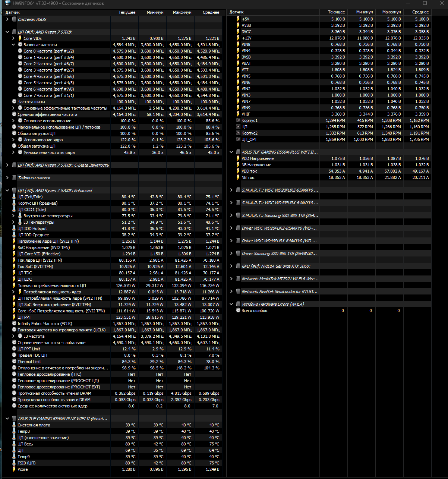Image resolution: width=448 pixels, height=479 pixels.
Task: Expand the Внутренние температуры row
Action: point(13,216)
